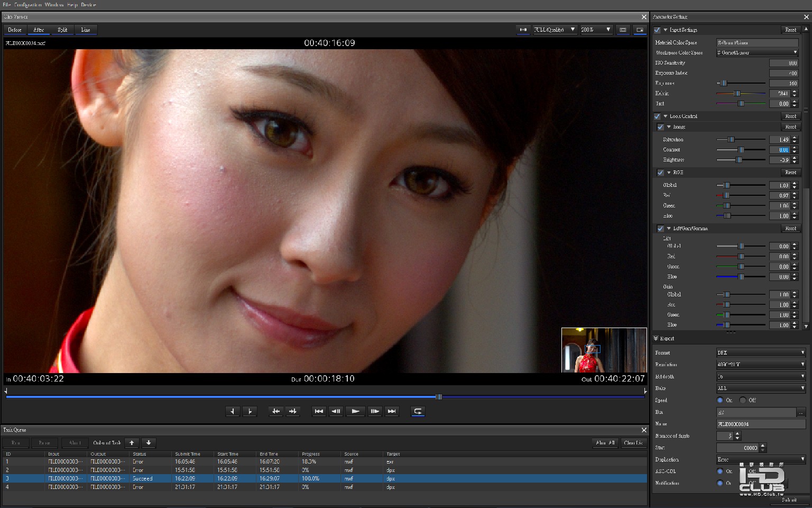Image resolution: width=812 pixels, height=508 pixels.
Task: Toggle the picture-in-picture navigator icon
Action: point(640,30)
